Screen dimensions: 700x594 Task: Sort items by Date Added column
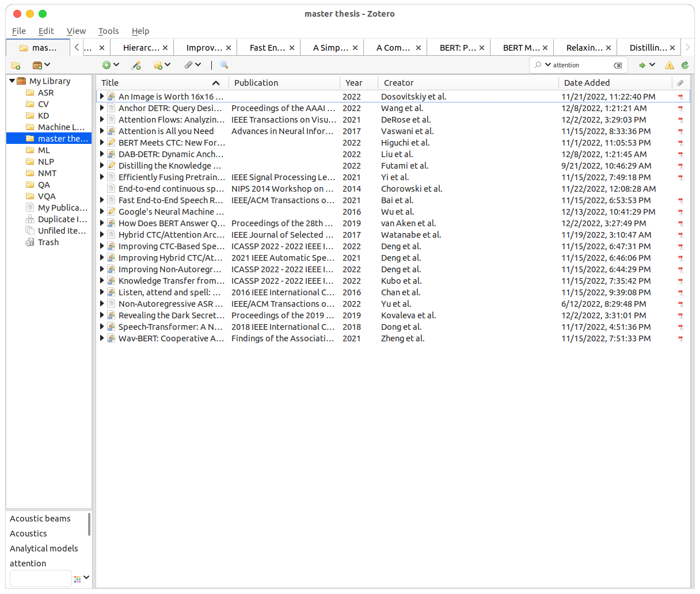(x=587, y=83)
